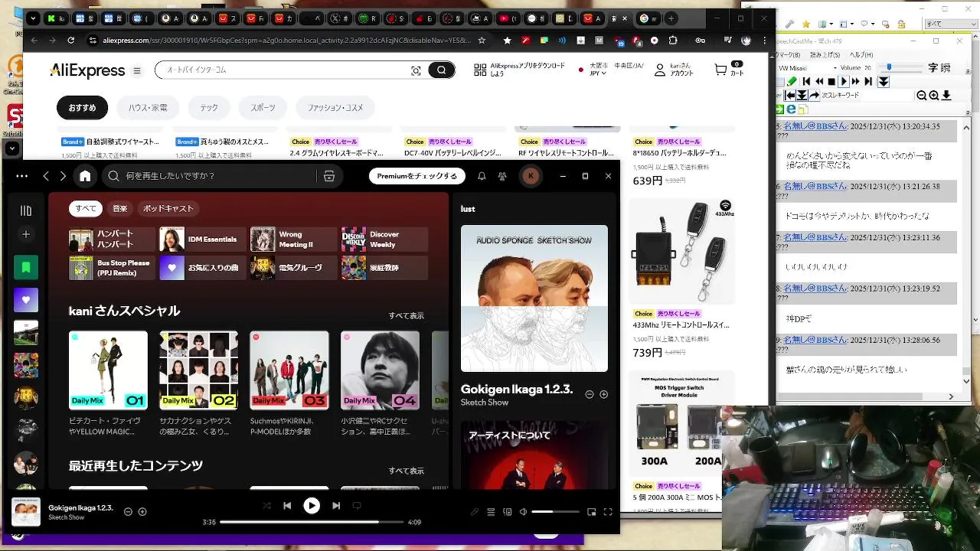Open Daily Mix 03 cover
Screen dimensions: 980x551
[x=289, y=370]
